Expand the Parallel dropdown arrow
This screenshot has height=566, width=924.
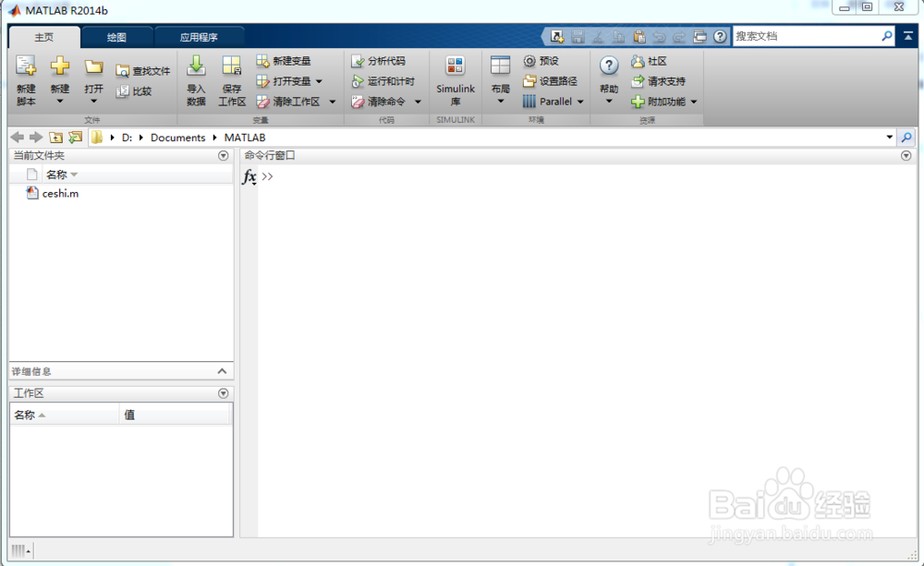click(580, 102)
